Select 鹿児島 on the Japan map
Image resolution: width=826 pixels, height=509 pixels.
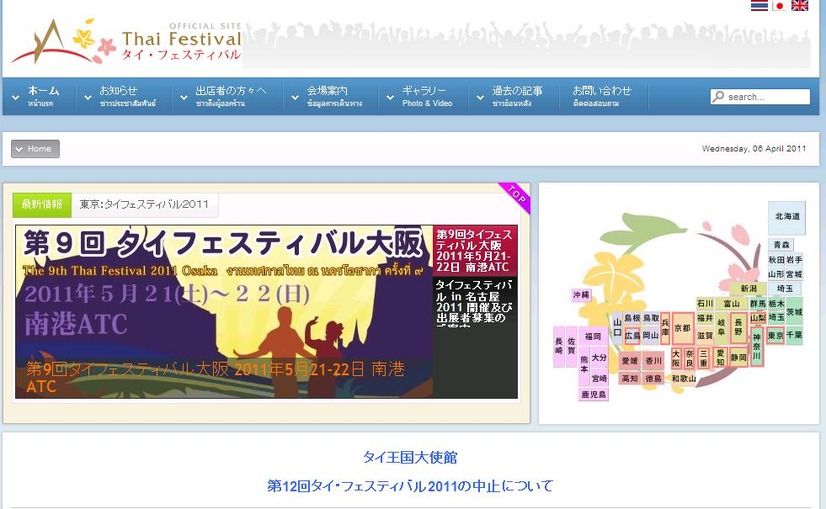tap(593, 394)
